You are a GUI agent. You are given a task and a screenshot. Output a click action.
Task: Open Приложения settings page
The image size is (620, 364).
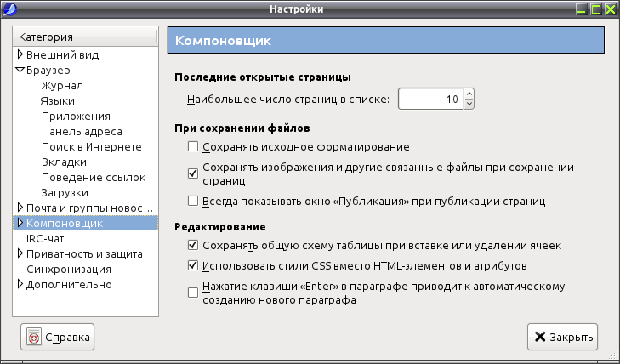[x=76, y=117]
